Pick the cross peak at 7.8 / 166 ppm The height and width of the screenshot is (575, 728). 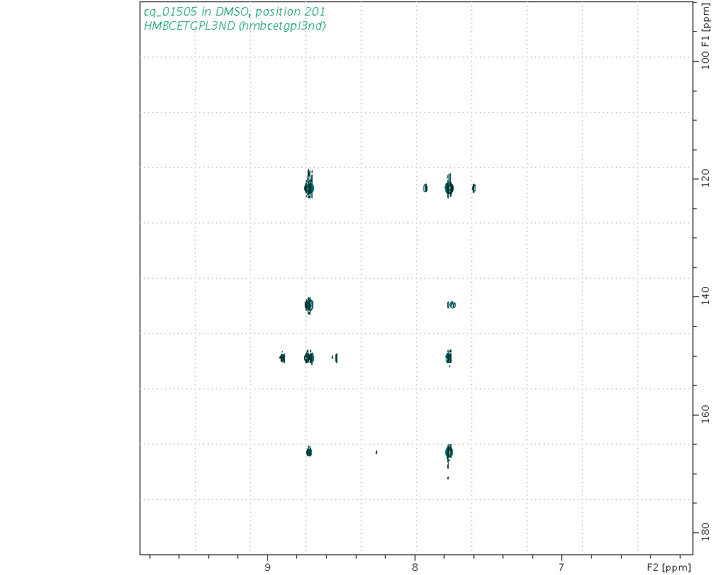click(x=449, y=452)
